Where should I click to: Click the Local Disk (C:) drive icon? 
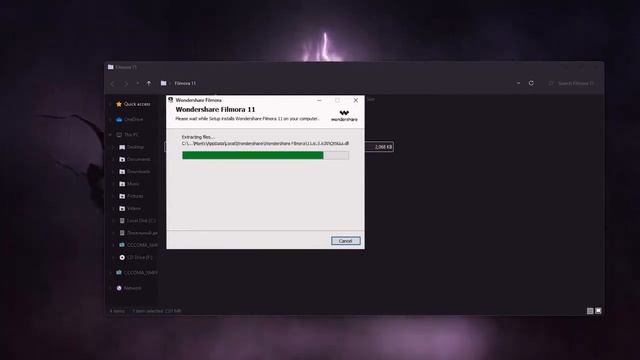click(x=122, y=220)
